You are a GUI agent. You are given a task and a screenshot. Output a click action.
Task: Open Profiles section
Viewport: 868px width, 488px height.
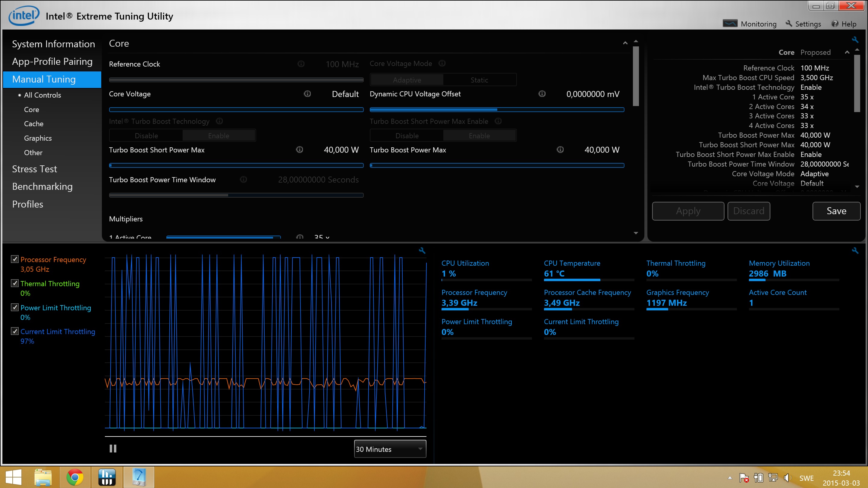(28, 204)
